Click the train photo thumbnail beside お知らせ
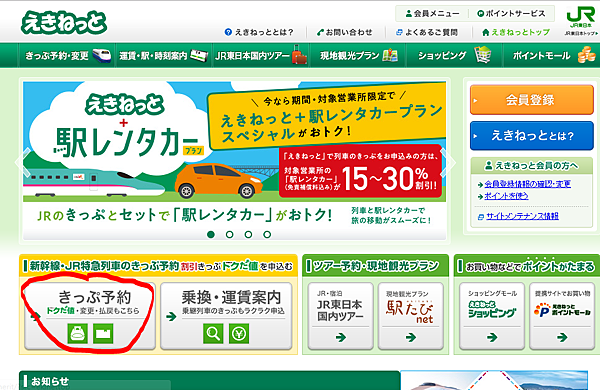600x390 pixels. coord(494,380)
